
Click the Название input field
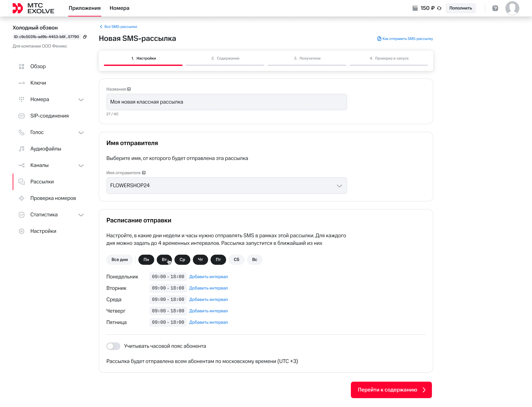tap(227, 102)
